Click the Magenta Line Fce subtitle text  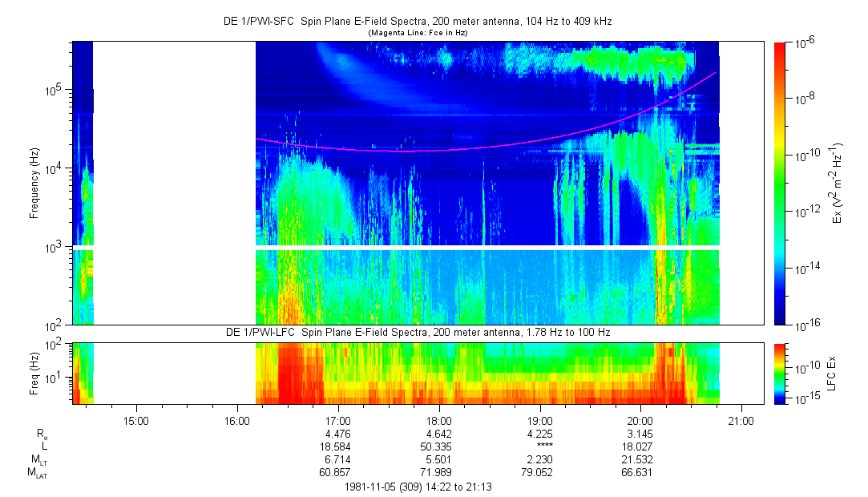point(417,33)
